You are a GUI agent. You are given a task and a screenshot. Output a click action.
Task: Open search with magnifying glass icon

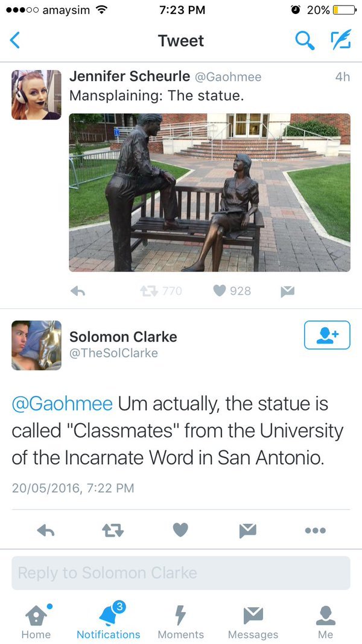(303, 40)
